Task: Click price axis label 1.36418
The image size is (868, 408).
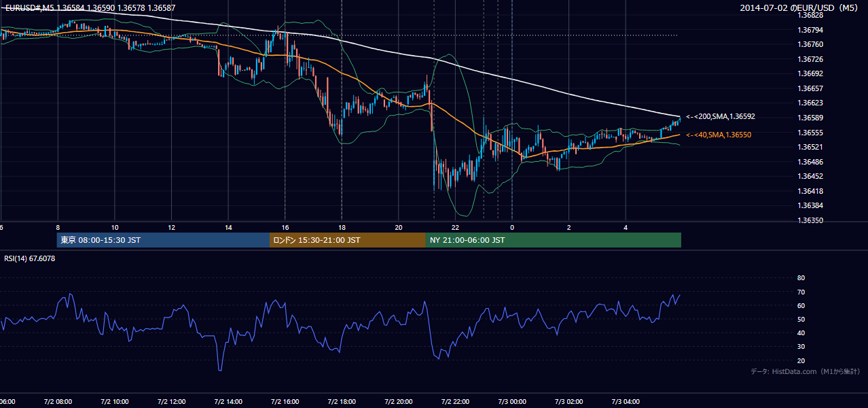Action: tap(811, 191)
